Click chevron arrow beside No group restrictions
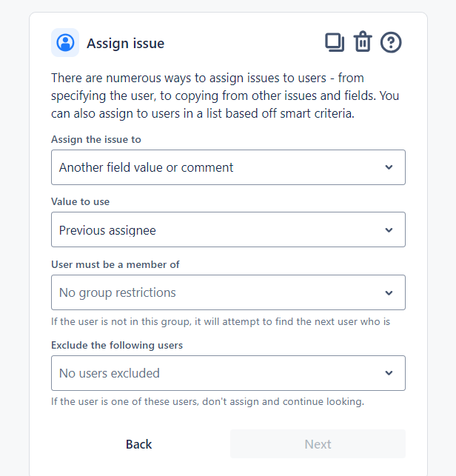The width and height of the screenshot is (456, 476). (389, 292)
